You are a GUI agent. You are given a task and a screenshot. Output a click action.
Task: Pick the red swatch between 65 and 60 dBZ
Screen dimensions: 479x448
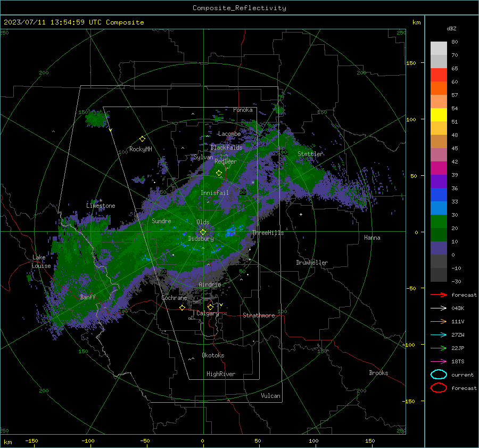[439, 75]
